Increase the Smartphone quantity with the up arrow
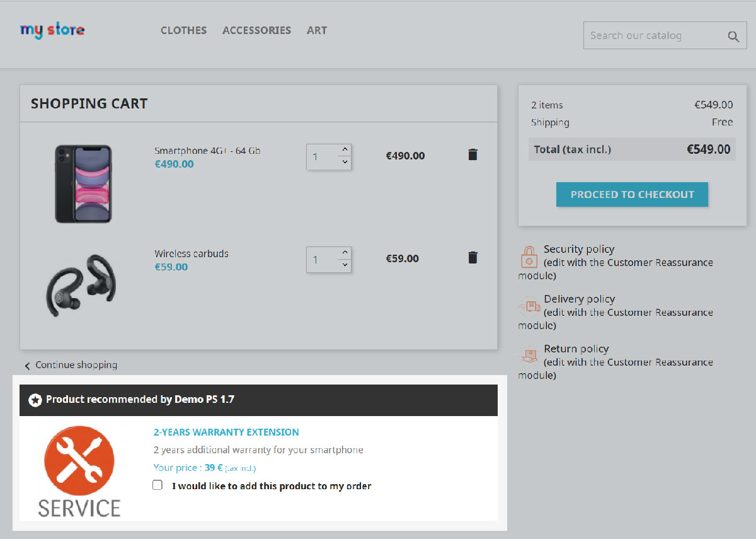This screenshot has height=539, width=756. 344,150
